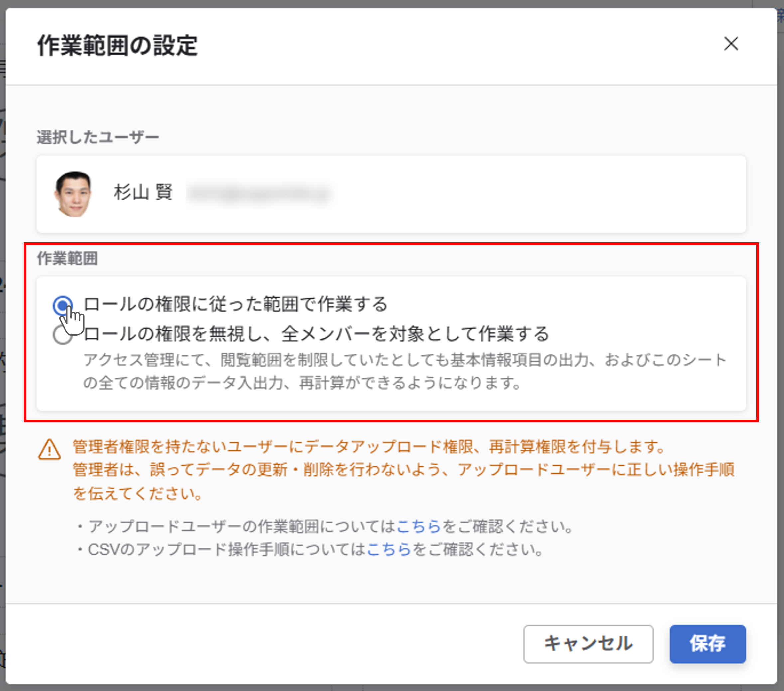Click the label 全メンバーを対象として作業する
The height and width of the screenshot is (691, 784).
click(x=414, y=334)
